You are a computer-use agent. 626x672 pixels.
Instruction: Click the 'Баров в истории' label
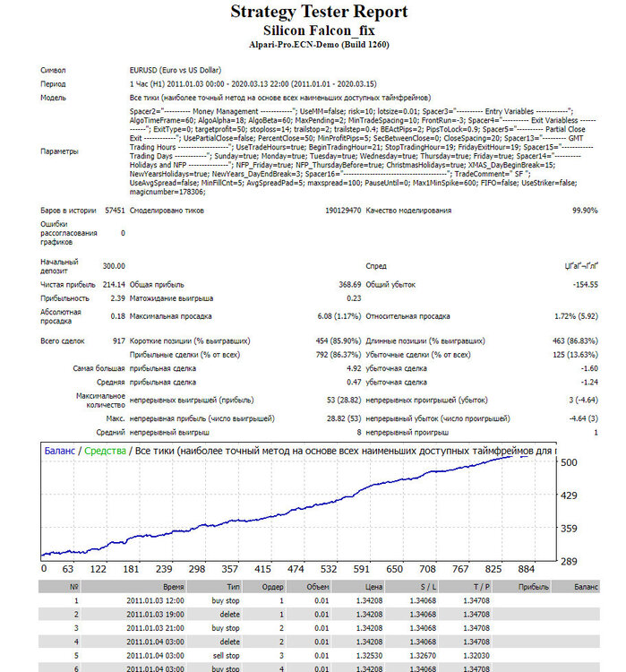point(68,211)
